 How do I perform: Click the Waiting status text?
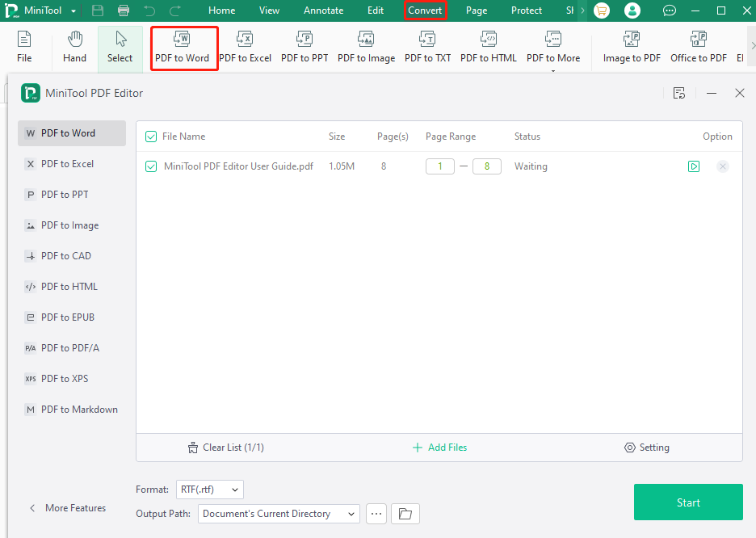click(531, 166)
